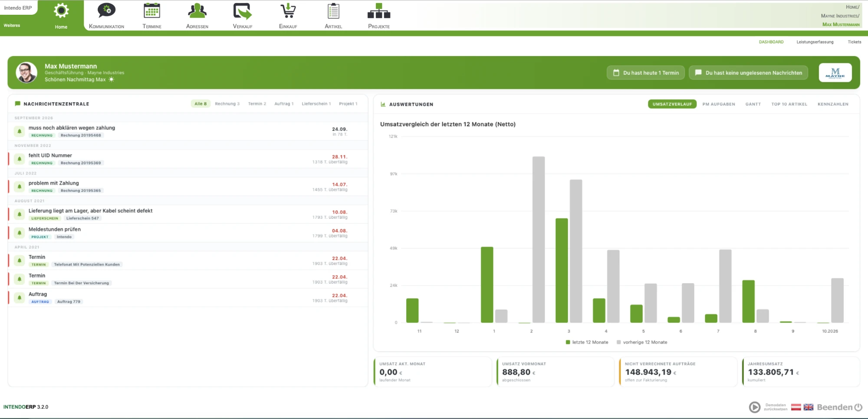The width and height of the screenshot is (868, 419).
Task: Click the Beenden logout button
Action: tap(839, 407)
